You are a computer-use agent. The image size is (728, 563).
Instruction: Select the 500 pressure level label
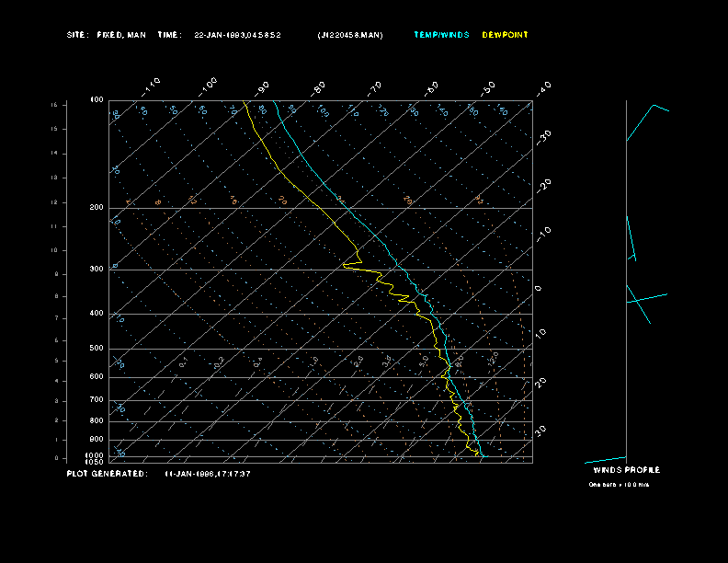click(x=97, y=349)
